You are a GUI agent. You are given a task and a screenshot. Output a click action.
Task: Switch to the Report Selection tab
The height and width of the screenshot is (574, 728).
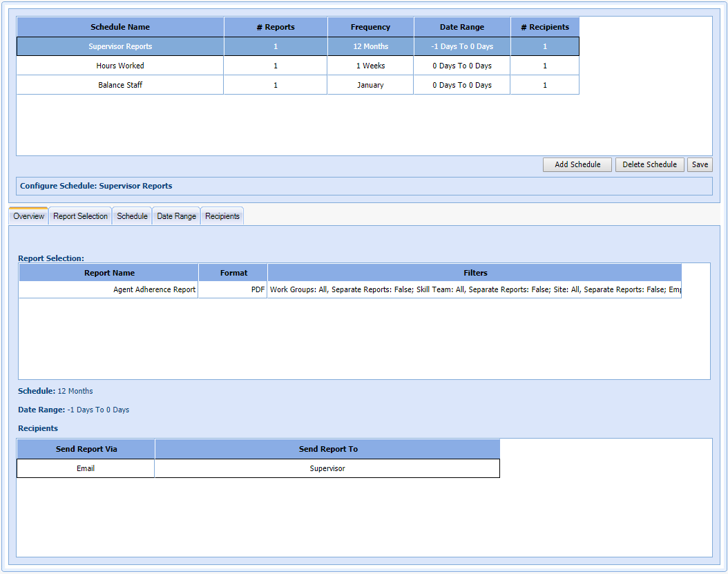point(80,216)
